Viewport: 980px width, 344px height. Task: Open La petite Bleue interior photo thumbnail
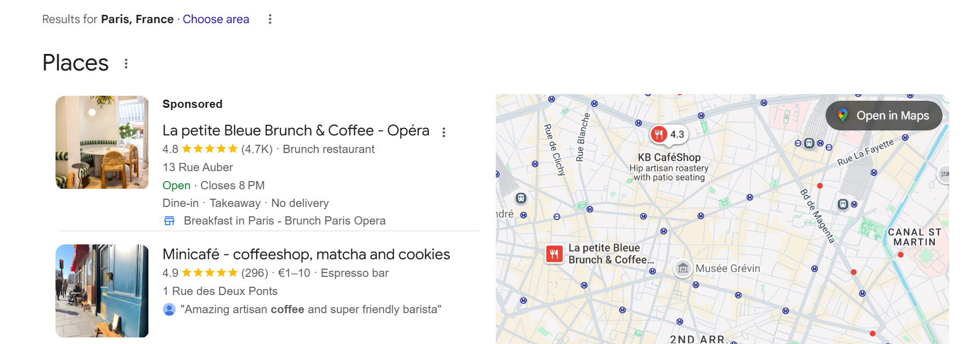(x=102, y=143)
